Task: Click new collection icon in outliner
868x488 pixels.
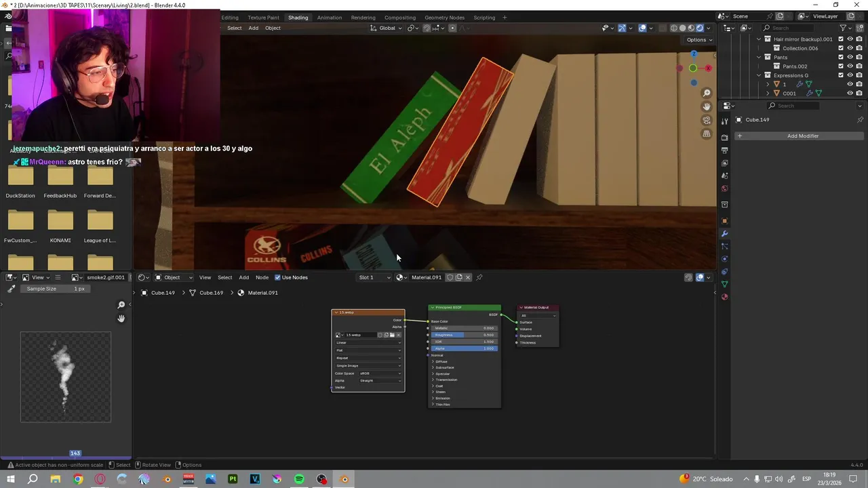Action: coord(859,28)
